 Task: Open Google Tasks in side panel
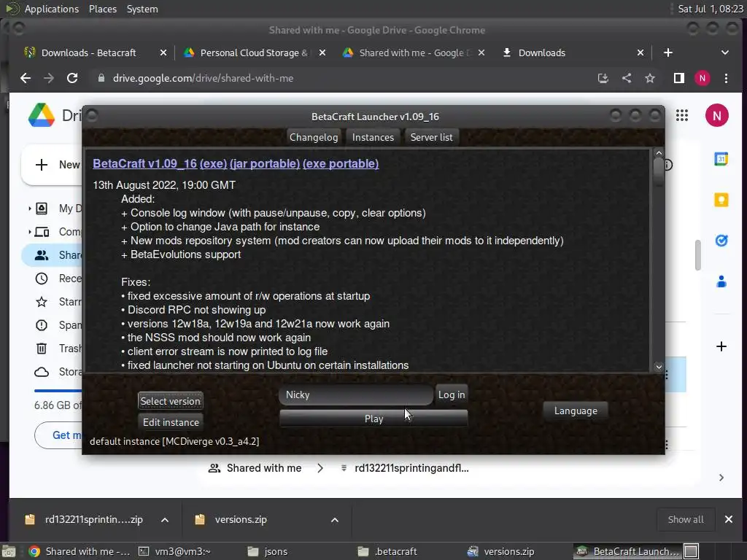(x=721, y=241)
